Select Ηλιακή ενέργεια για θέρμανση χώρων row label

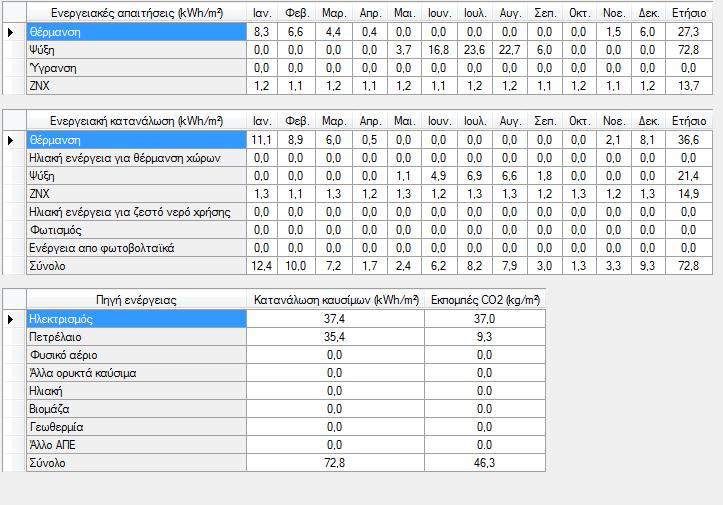[x=136, y=158]
